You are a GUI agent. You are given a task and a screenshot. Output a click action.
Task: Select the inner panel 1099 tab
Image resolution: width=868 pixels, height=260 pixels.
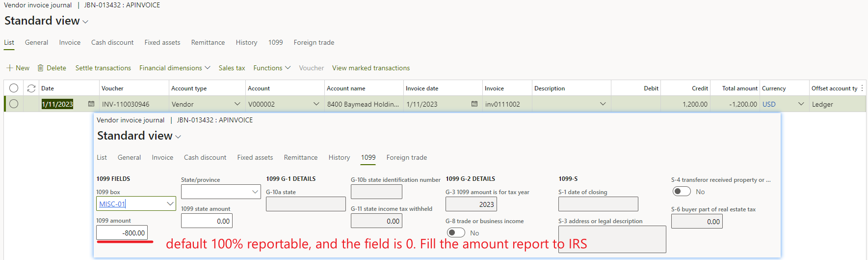click(x=368, y=157)
